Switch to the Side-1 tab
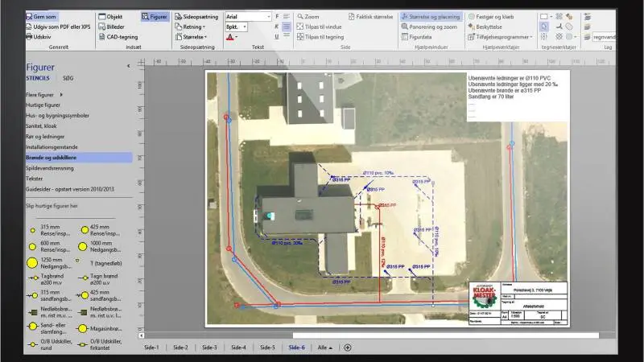This screenshot has height=362, width=644. point(151,348)
